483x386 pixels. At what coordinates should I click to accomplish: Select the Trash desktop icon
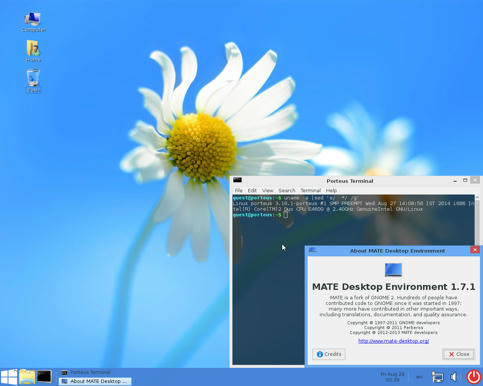pyautogui.click(x=33, y=81)
